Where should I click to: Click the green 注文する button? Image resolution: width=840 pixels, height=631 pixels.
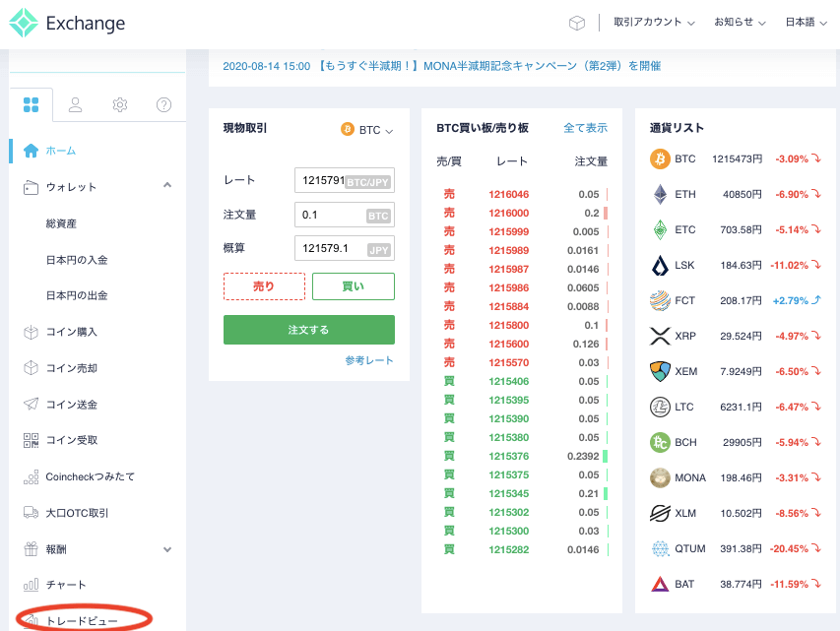[309, 330]
